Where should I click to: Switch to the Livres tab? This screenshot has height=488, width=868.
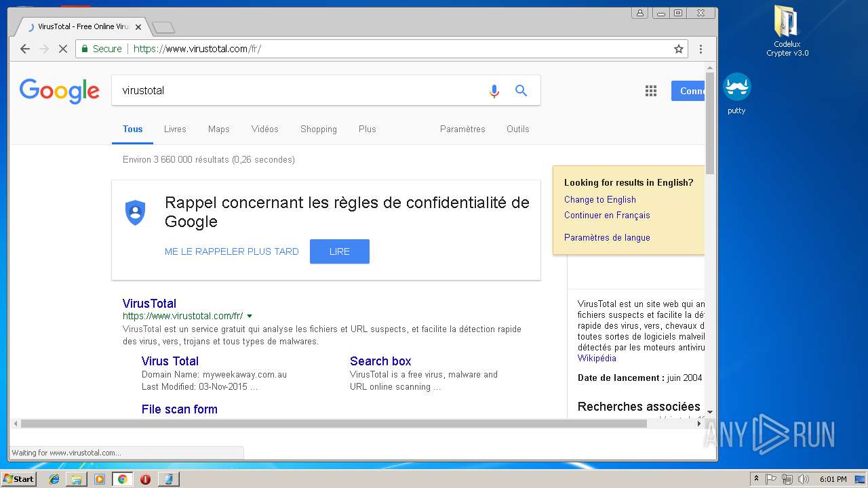tap(175, 129)
